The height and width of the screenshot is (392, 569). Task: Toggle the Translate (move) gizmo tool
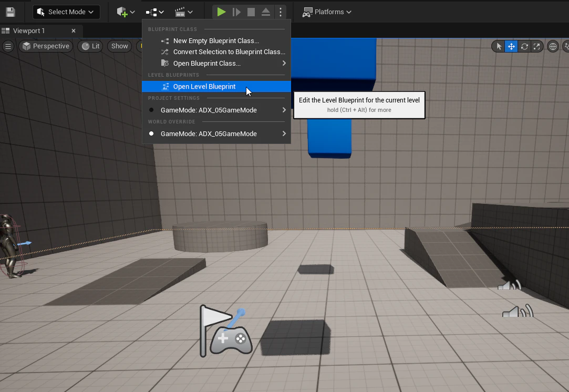click(511, 46)
